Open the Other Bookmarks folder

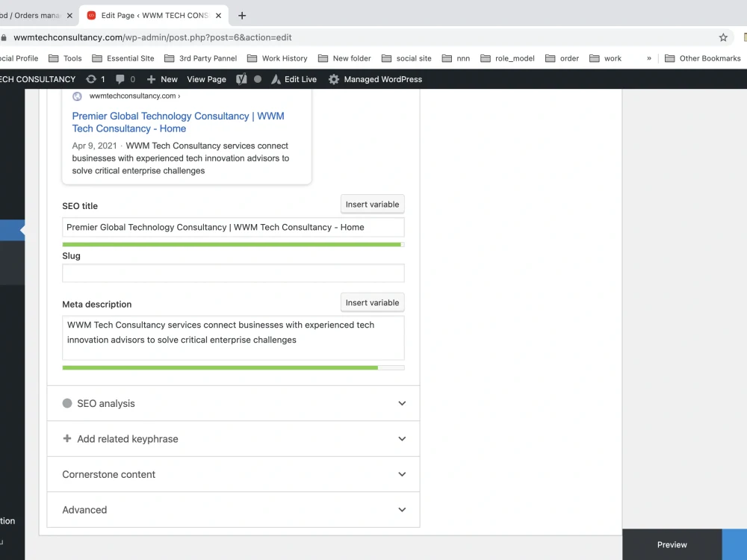click(703, 58)
